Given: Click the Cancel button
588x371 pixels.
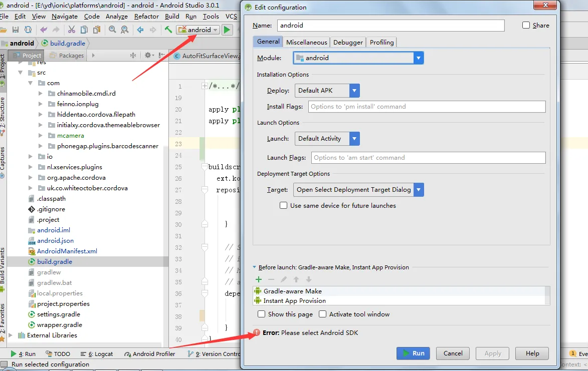Looking at the screenshot, I should [453, 353].
